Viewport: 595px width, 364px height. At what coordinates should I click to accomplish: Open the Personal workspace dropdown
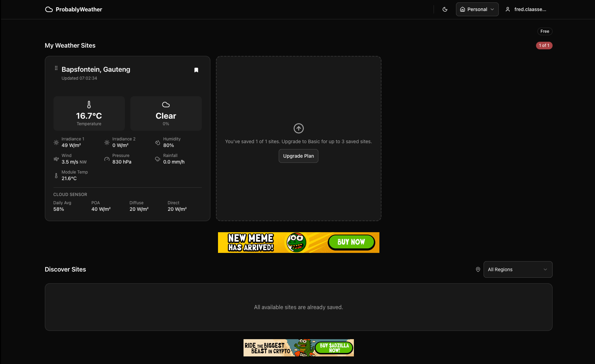(x=477, y=9)
